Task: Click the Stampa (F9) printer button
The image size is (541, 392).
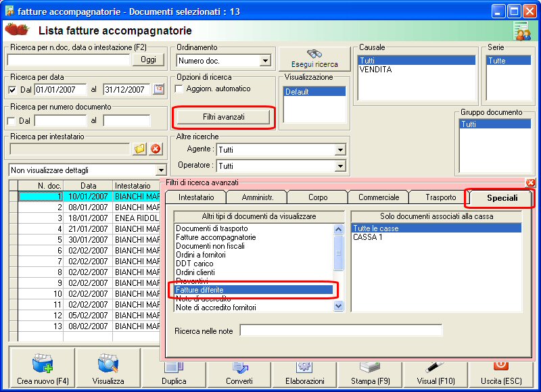Action: pyautogui.click(x=370, y=374)
